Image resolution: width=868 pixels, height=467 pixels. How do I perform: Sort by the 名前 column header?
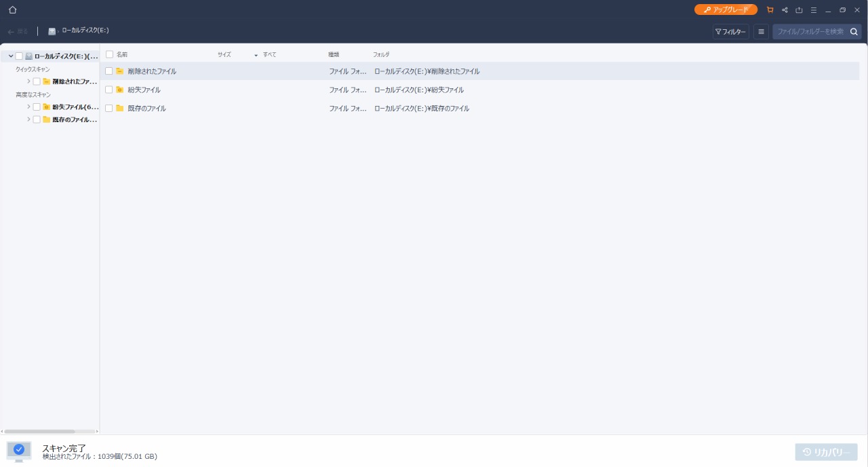click(122, 54)
